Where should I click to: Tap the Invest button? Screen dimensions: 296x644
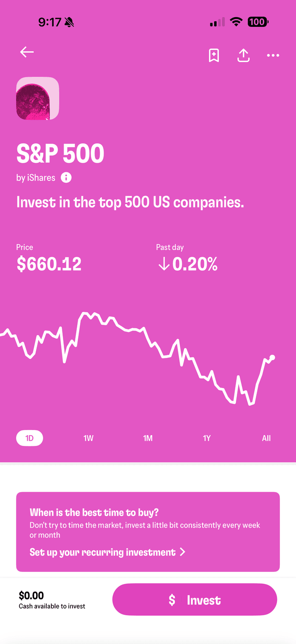(195, 600)
